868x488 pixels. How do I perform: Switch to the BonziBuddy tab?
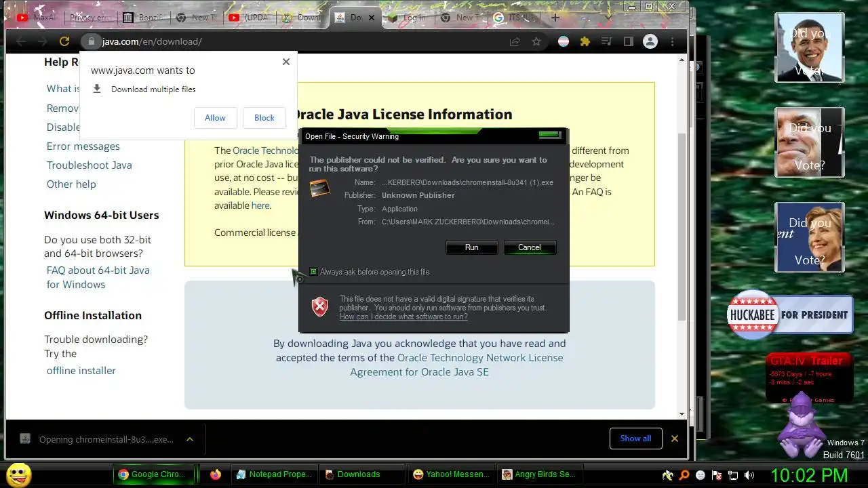pos(143,18)
